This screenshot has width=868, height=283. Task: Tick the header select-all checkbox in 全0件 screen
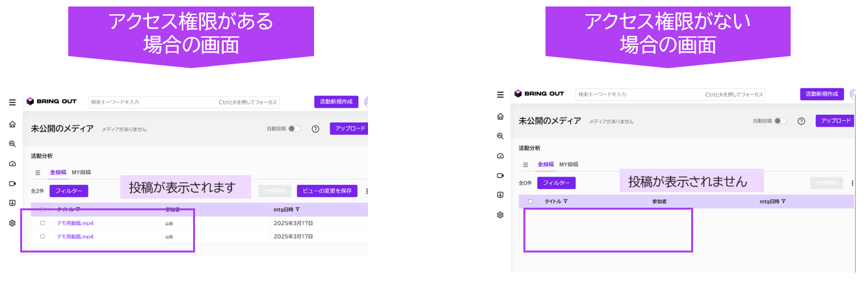(x=531, y=202)
